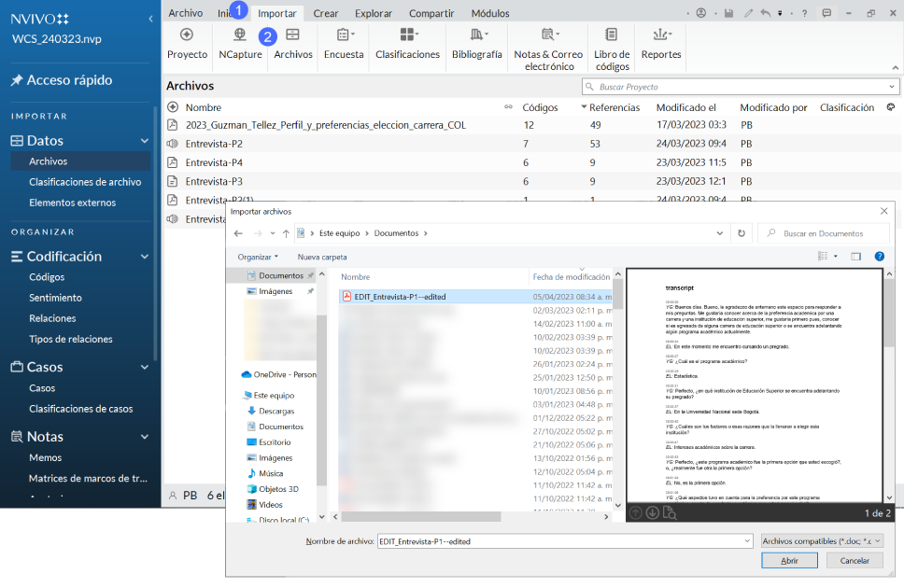Viewport: 904px width, 588px height.
Task: Toggle the preview pane icon
Action: point(855,257)
